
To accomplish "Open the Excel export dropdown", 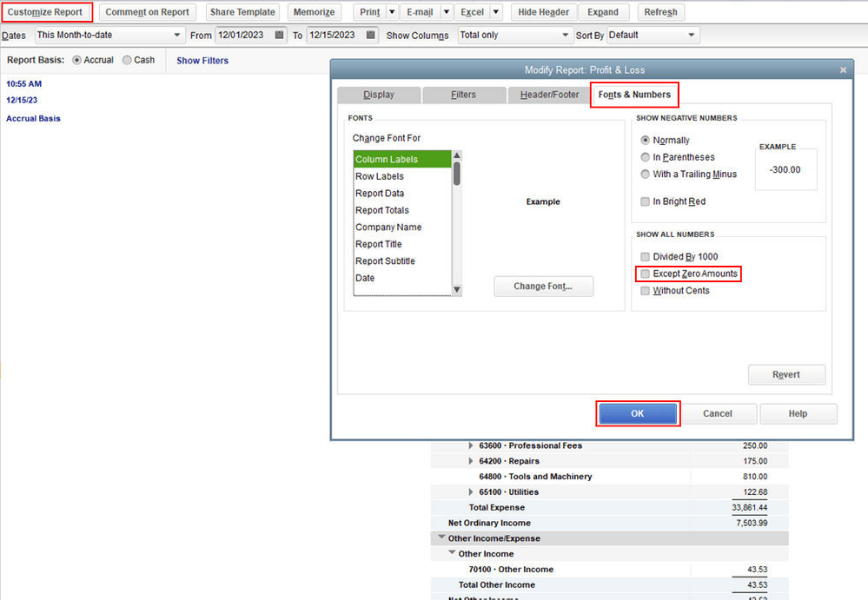I will click(x=496, y=11).
